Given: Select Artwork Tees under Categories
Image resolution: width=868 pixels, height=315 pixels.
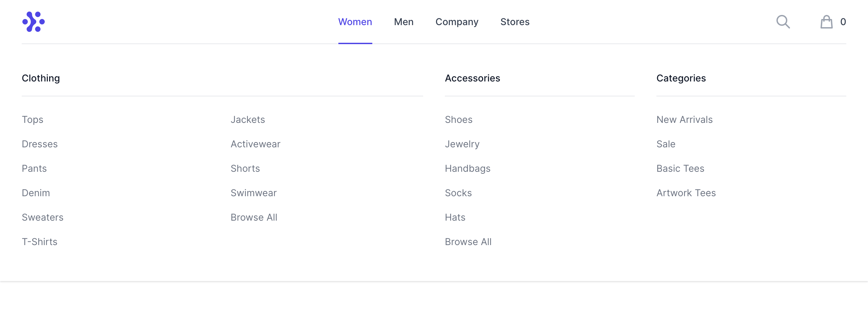Looking at the screenshot, I should pyautogui.click(x=686, y=193).
